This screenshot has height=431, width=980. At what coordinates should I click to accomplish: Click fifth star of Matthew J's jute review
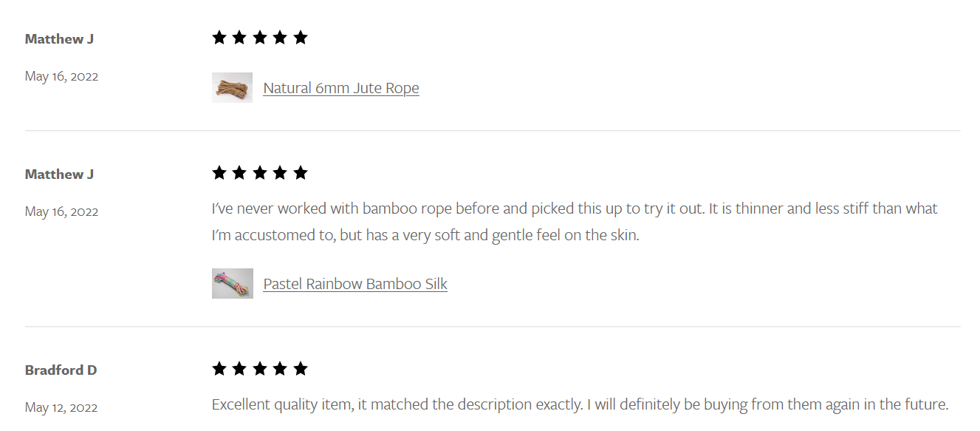click(301, 38)
